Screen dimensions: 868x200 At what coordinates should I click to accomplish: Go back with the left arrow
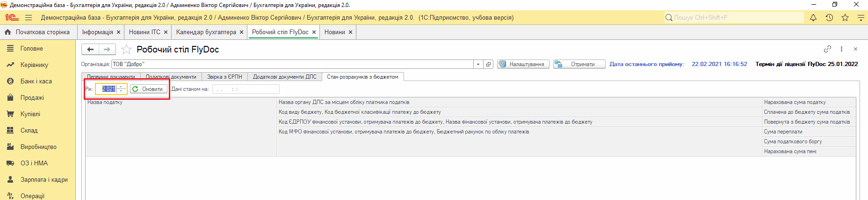[90, 49]
